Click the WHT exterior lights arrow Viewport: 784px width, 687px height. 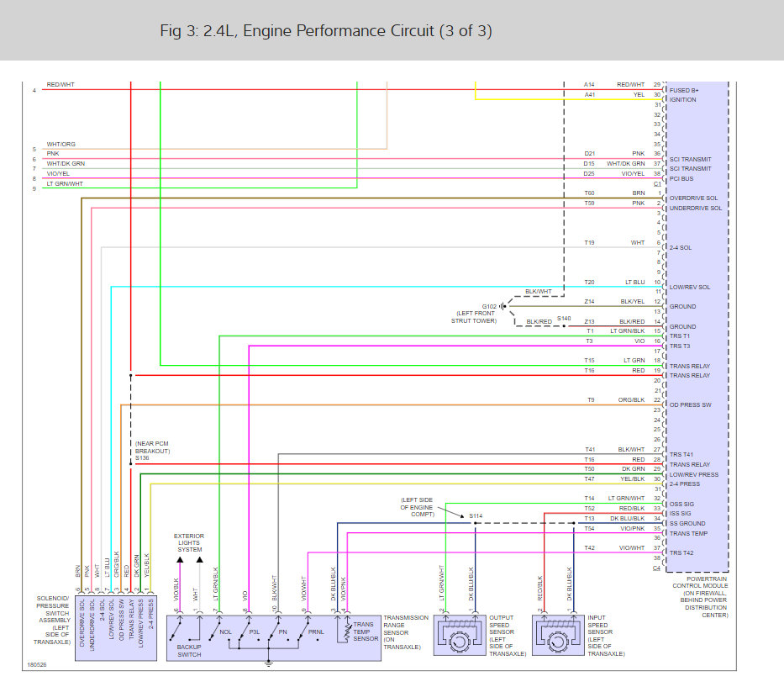pos(199,560)
